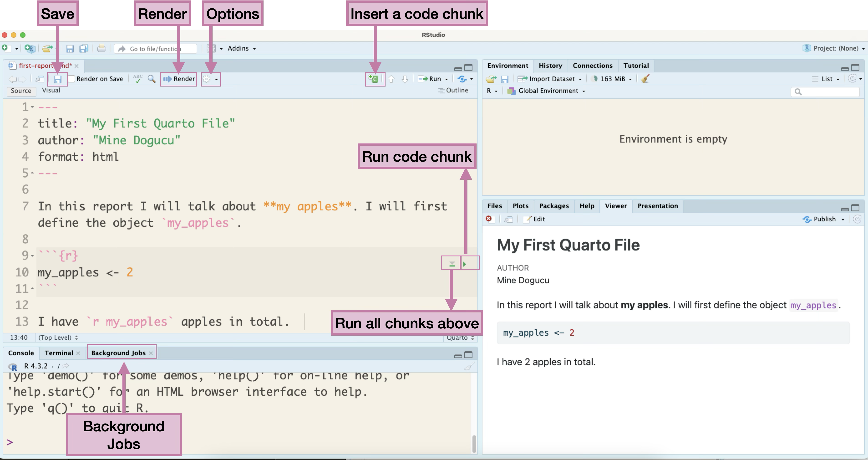Viewport: 868px width, 460px height.
Task: Clear workspace objects with the broom icon
Action: tap(645, 79)
